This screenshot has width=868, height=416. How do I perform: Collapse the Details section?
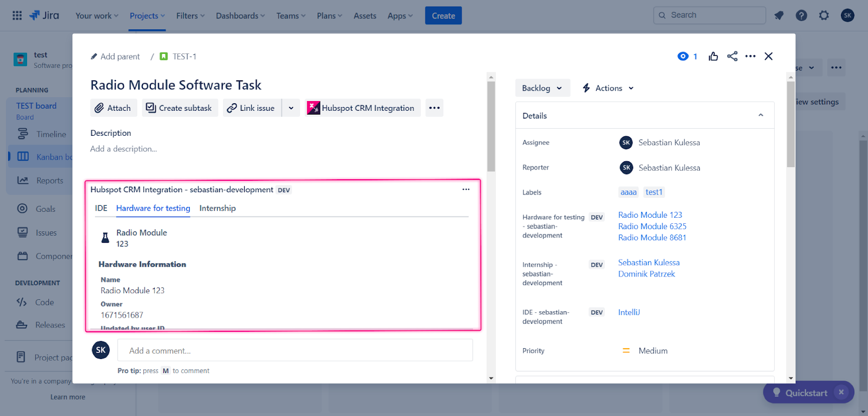(761, 115)
